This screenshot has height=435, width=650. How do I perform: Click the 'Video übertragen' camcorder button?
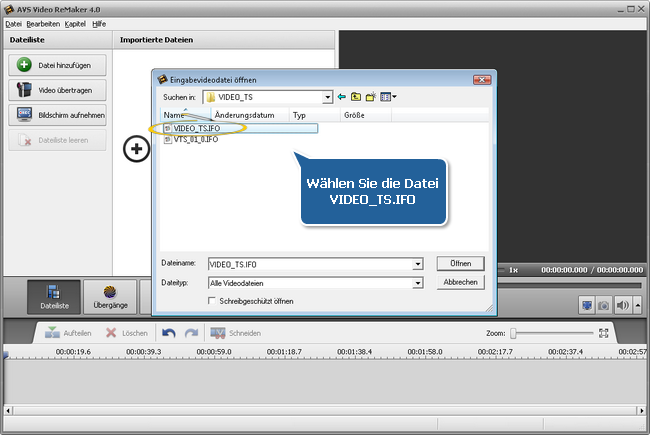pyautogui.click(x=57, y=90)
